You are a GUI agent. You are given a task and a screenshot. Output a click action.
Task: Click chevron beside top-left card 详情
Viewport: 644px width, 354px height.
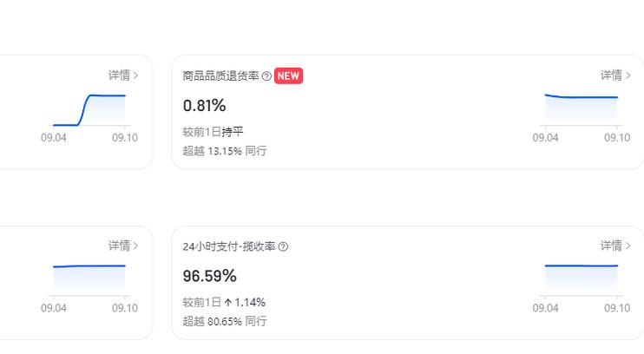click(x=135, y=75)
